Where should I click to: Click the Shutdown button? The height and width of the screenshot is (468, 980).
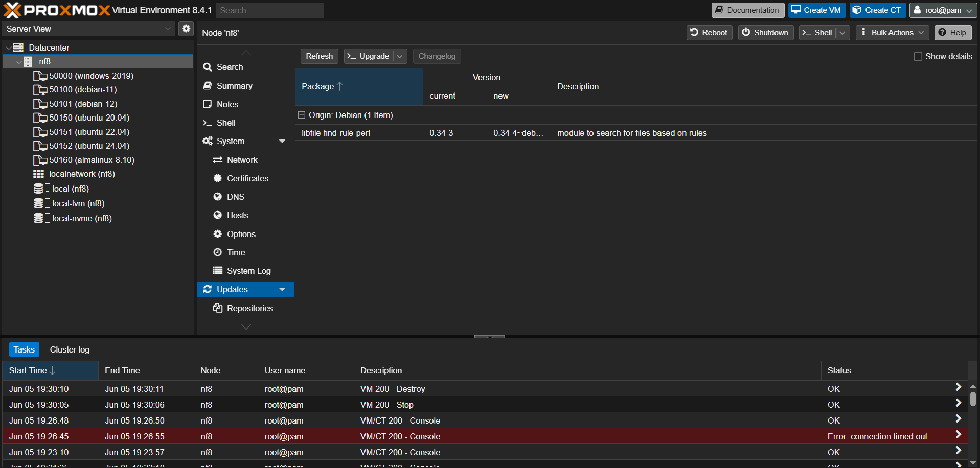[766, 33]
